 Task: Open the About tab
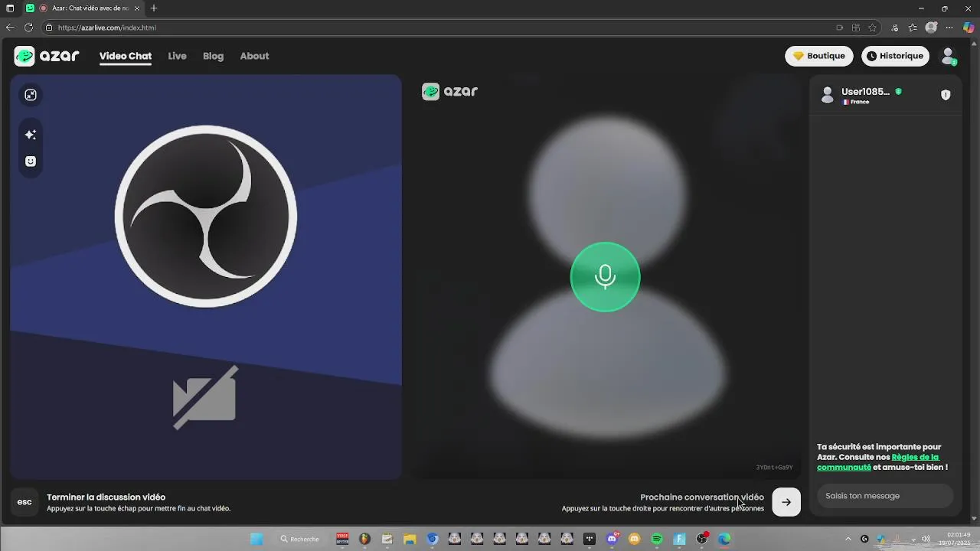pyautogui.click(x=254, y=56)
